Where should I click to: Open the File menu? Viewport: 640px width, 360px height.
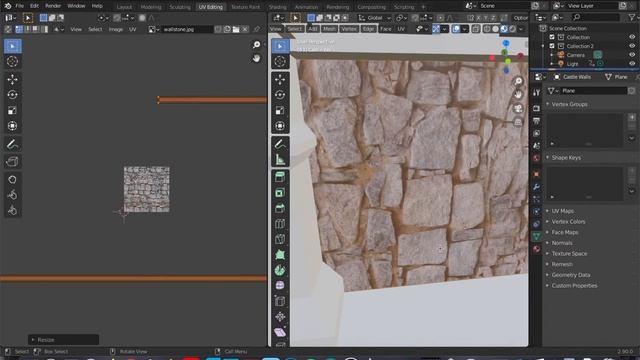click(x=20, y=6)
